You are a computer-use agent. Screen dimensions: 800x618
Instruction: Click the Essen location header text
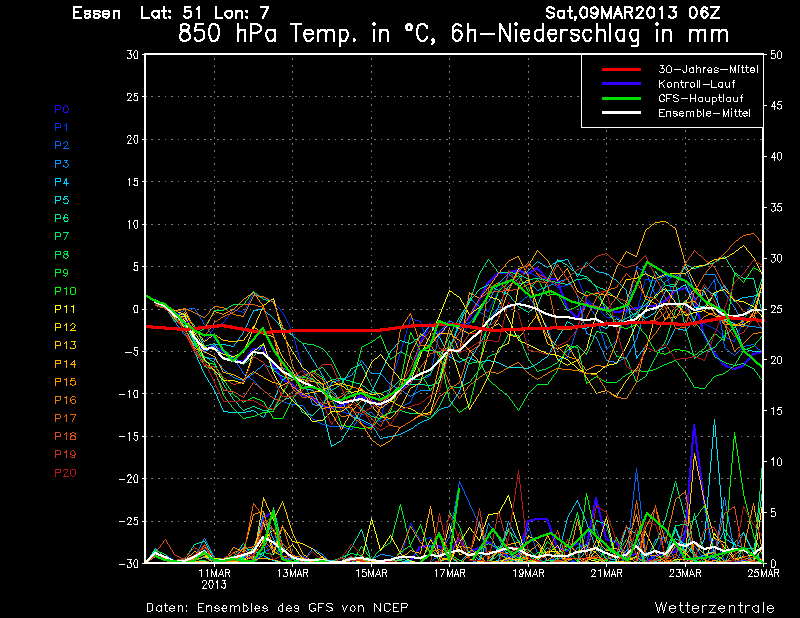(x=96, y=13)
